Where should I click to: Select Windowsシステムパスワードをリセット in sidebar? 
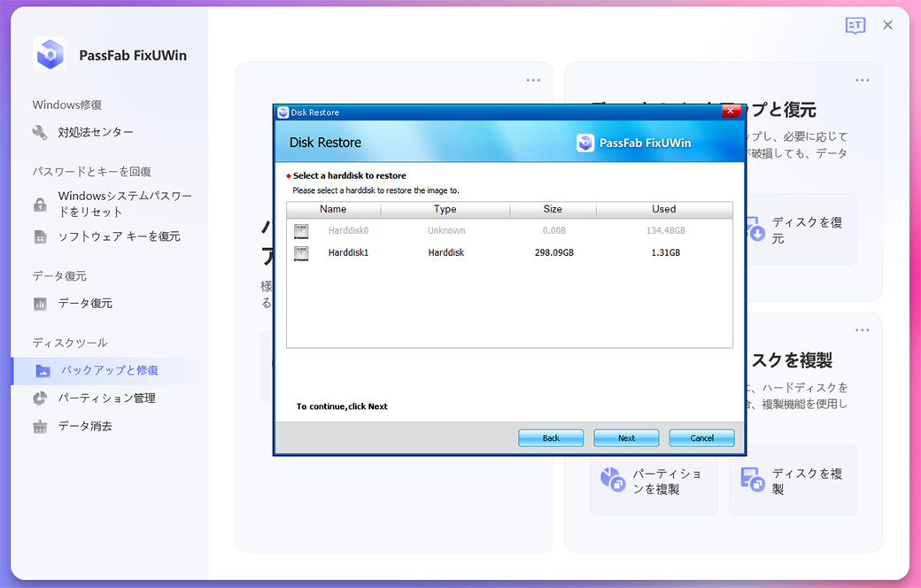(x=124, y=205)
